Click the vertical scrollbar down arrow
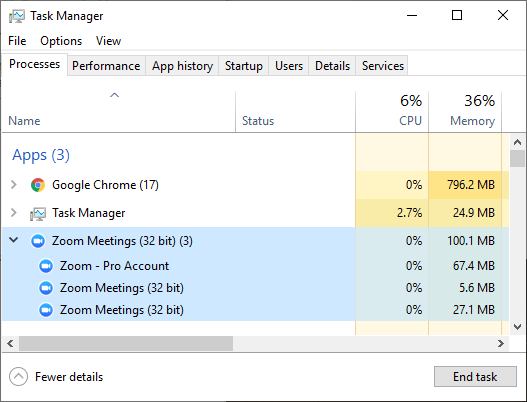 (x=518, y=326)
